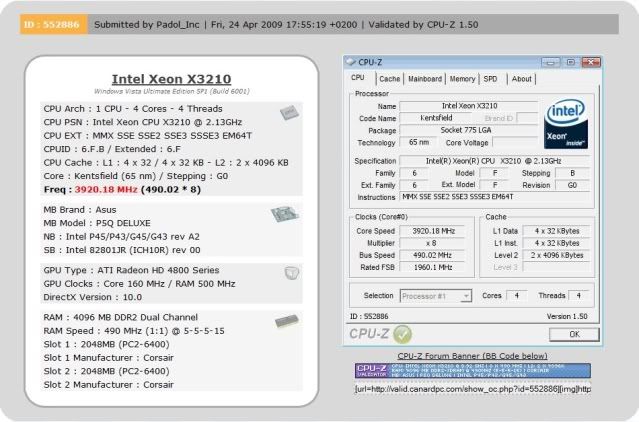Click the Bus Speed value 490.02 MHz
Viewport: 639px width, 422px height.
433,255
